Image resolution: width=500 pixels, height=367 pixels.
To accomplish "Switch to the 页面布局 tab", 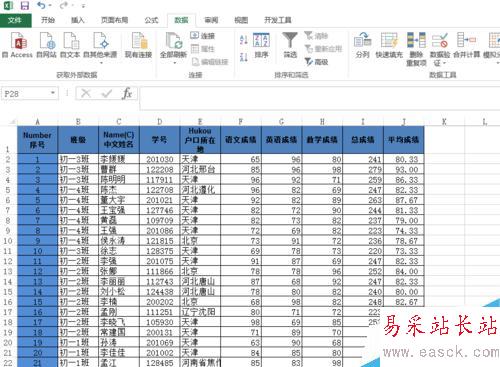I will (x=114, y=20).
